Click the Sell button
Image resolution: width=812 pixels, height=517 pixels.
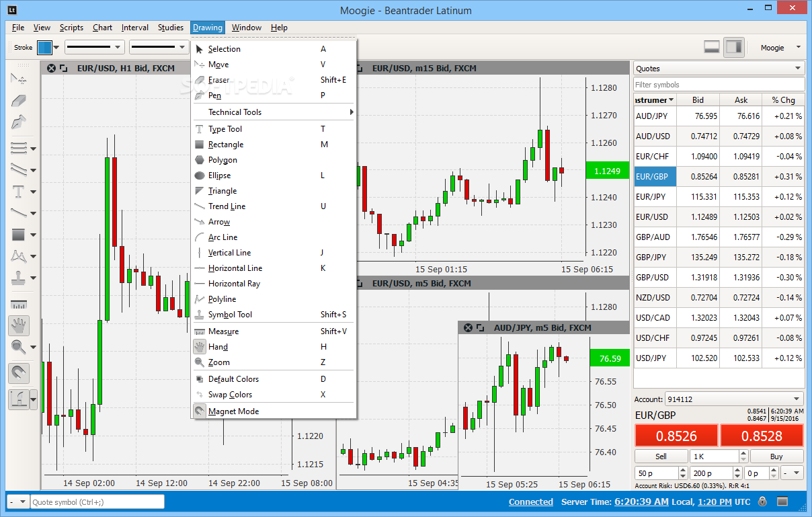(661, 456)
